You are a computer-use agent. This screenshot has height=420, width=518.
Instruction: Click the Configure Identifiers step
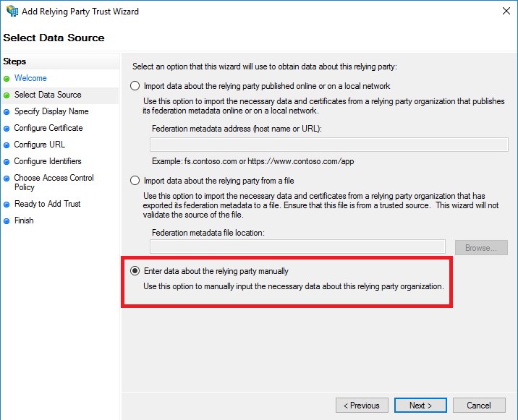tap(48, 161)
